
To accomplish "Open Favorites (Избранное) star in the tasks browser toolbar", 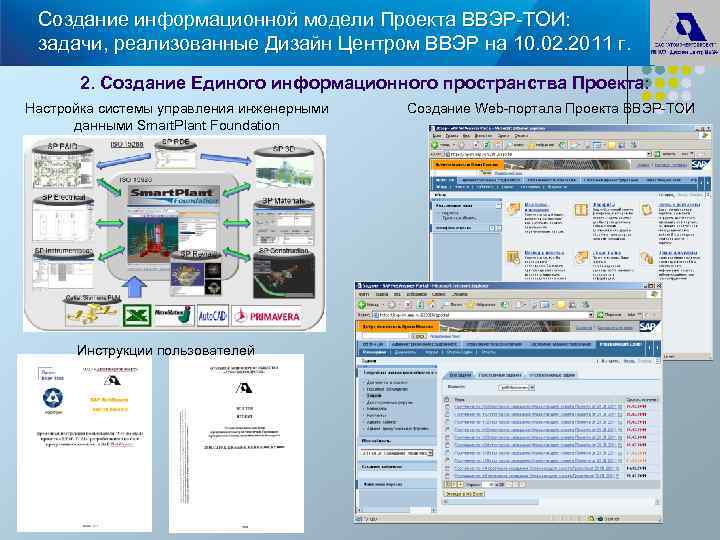I will tap(470, 305).
